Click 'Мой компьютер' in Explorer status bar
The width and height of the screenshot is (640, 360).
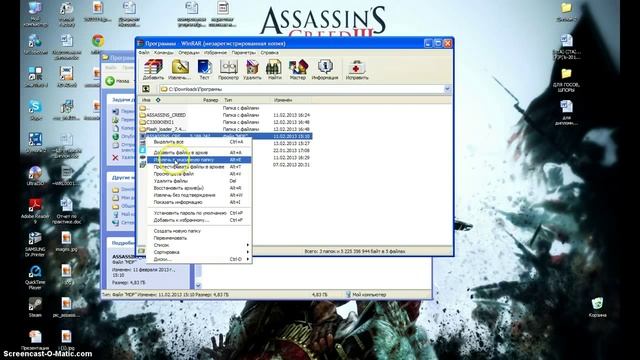coord(366,294)
